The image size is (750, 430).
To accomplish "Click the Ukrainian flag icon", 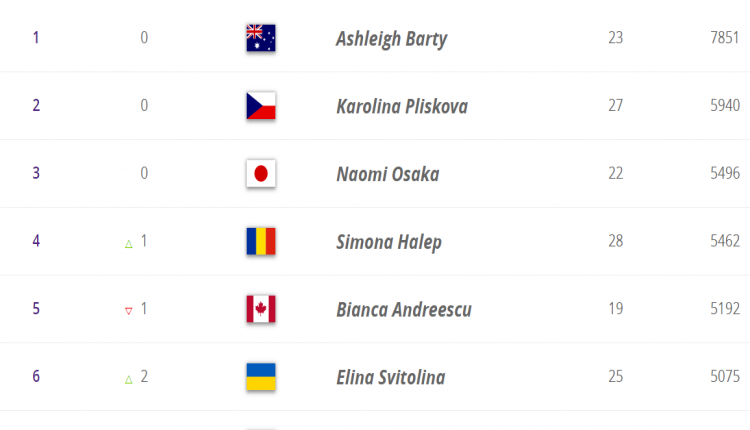I will point(261,377).
